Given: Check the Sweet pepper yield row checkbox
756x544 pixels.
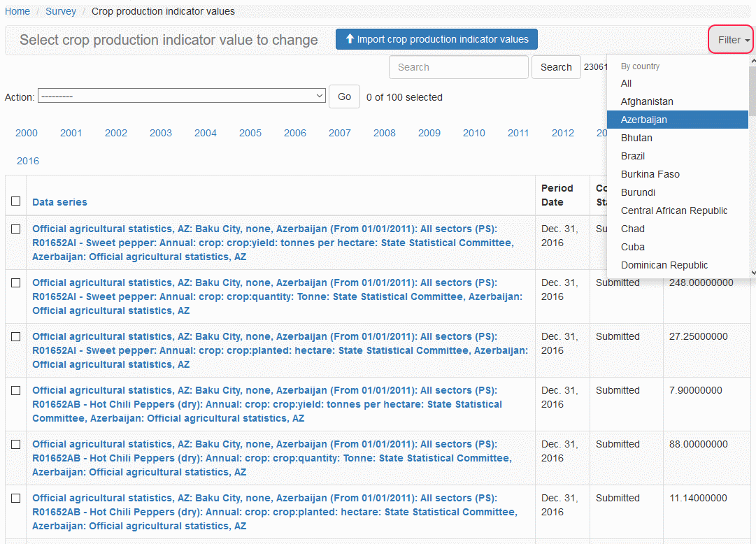Looking at the screenshot, I should 16,229.
